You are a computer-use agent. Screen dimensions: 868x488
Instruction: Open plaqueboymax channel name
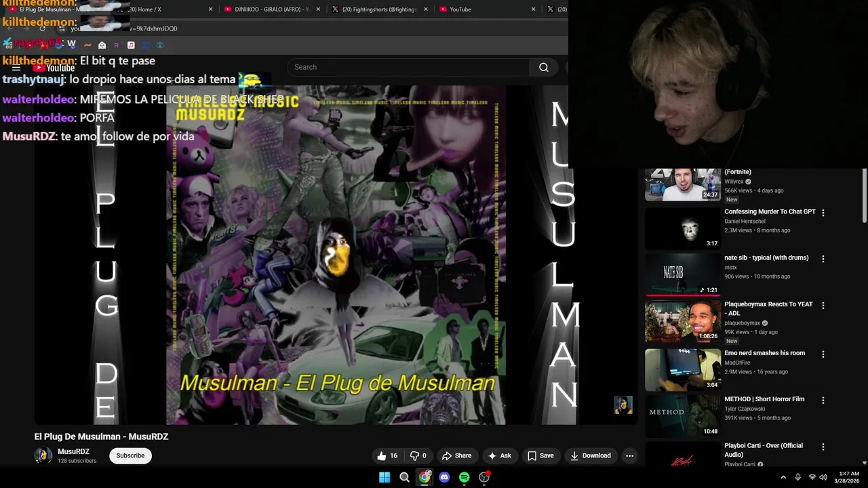coord(743,323)
